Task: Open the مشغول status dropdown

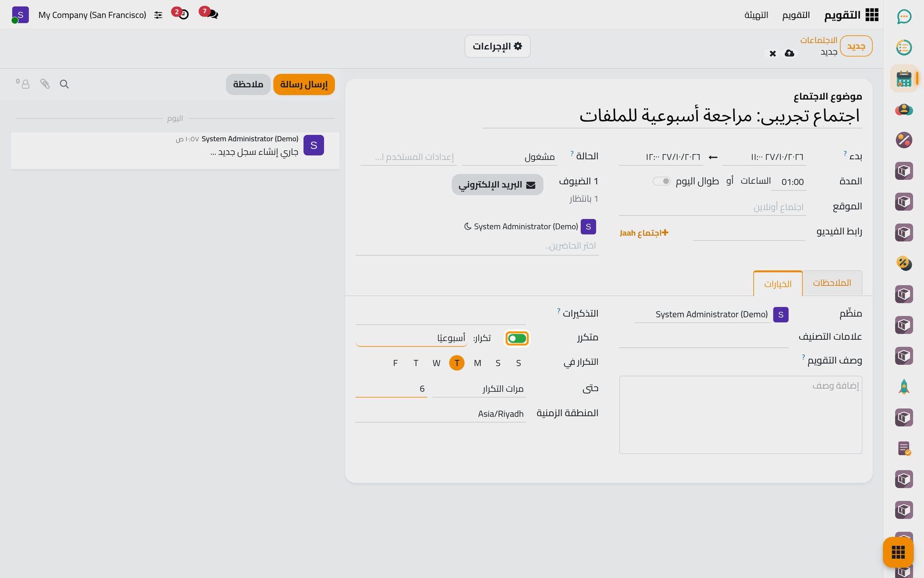Action: [x=510, y=157]
